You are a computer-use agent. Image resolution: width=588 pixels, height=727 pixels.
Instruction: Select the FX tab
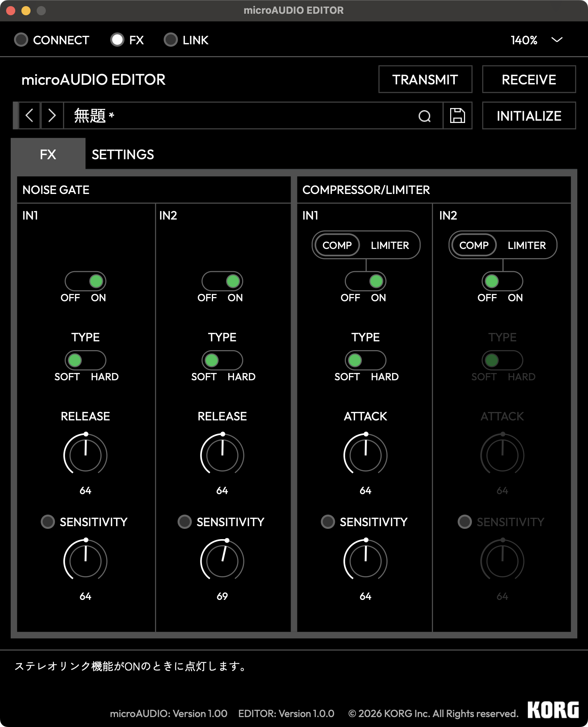[48, 155]
